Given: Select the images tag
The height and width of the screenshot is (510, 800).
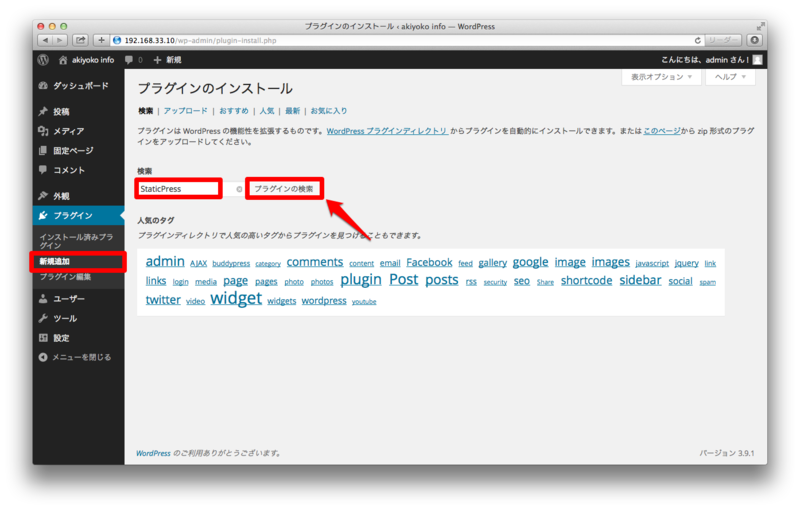Looking at the screenshot, I should (x=611, y=262).
